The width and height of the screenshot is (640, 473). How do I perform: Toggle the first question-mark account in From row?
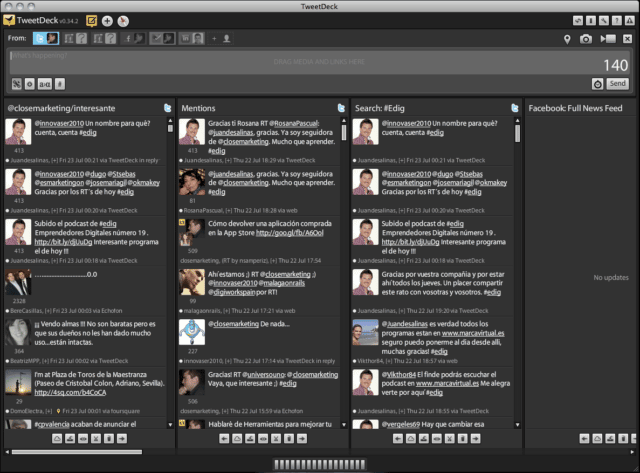click(x=76, y=38)
